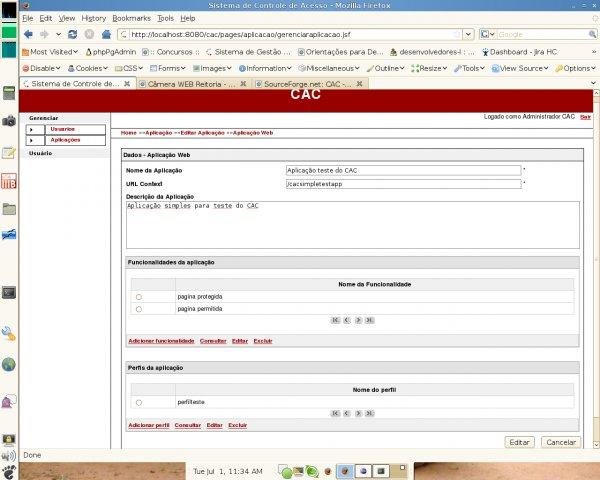Open the View menu
Screen dimensions: 600x480
pyautogui.click(x=67, y=18)
